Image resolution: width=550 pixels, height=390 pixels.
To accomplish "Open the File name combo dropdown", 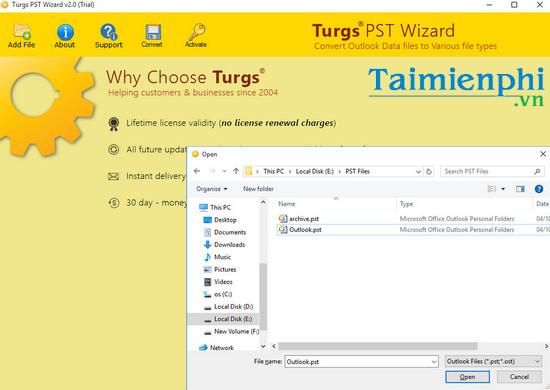I will [x=434, y=362].
